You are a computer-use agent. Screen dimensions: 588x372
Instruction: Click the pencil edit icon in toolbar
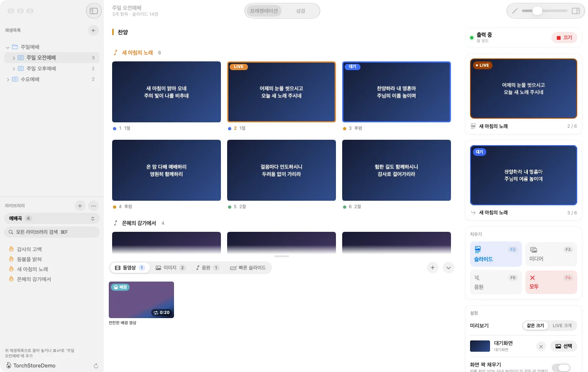pos(515,11)
